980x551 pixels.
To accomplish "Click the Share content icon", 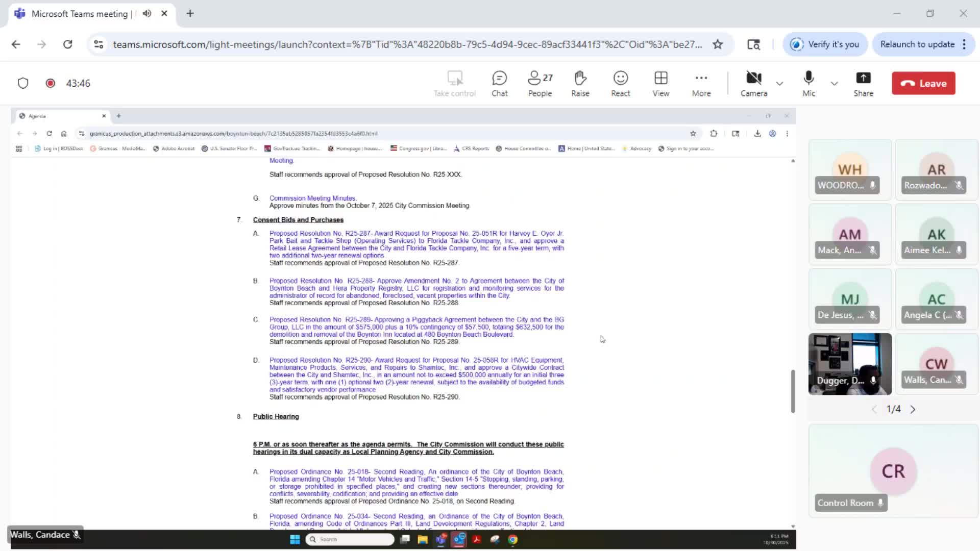I will tap(863, 83).
